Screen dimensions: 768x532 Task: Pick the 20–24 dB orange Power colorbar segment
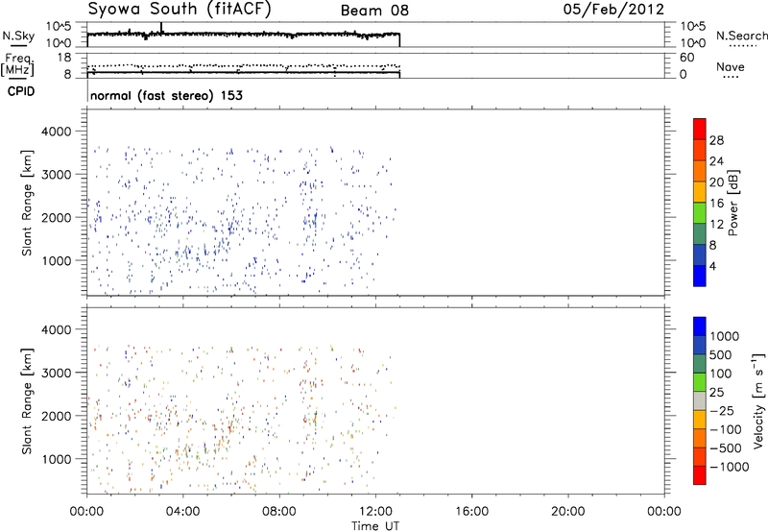[700, 171]
